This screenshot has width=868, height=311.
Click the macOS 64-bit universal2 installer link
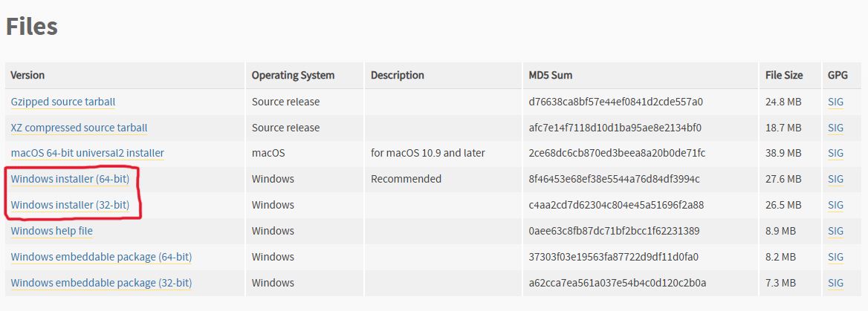coord(87,153)
